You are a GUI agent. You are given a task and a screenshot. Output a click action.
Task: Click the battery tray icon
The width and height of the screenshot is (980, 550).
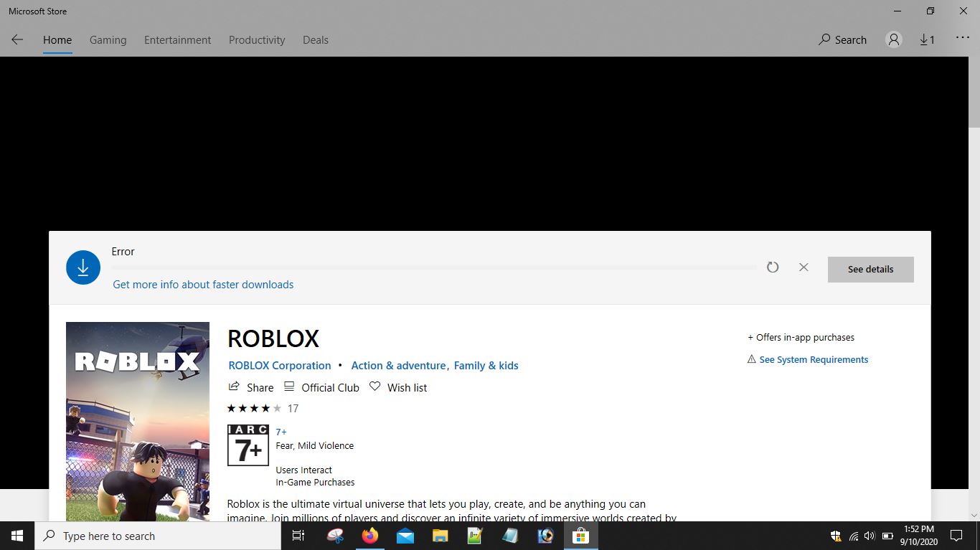click(887, 536)
